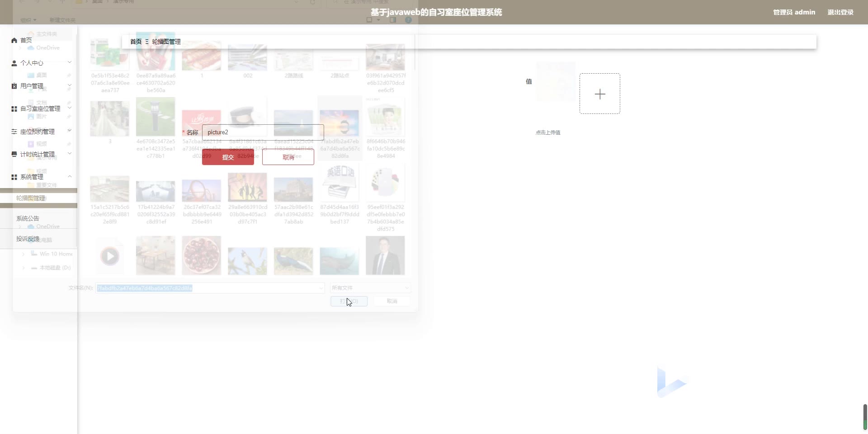Image resolution: width=868 pixels, height=434 pixels.
Task: Click the vertical scrollbar on the right edge
Action: (x=865, y=417)
